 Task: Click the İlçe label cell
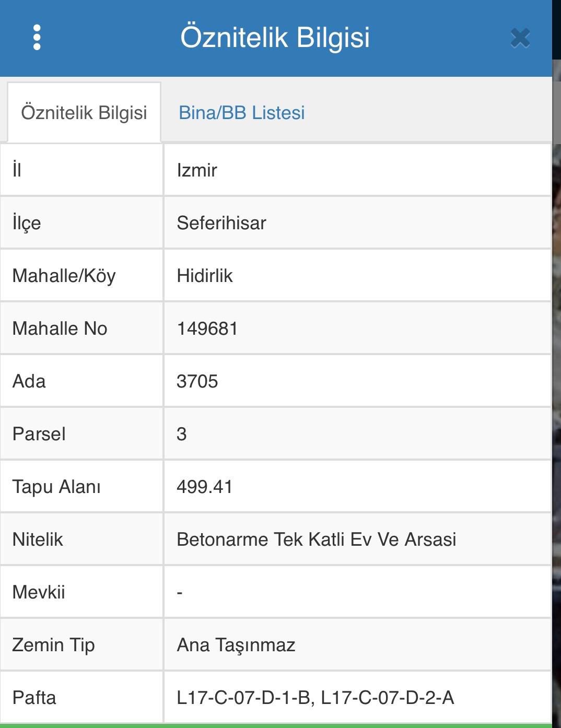pos(81,223)
